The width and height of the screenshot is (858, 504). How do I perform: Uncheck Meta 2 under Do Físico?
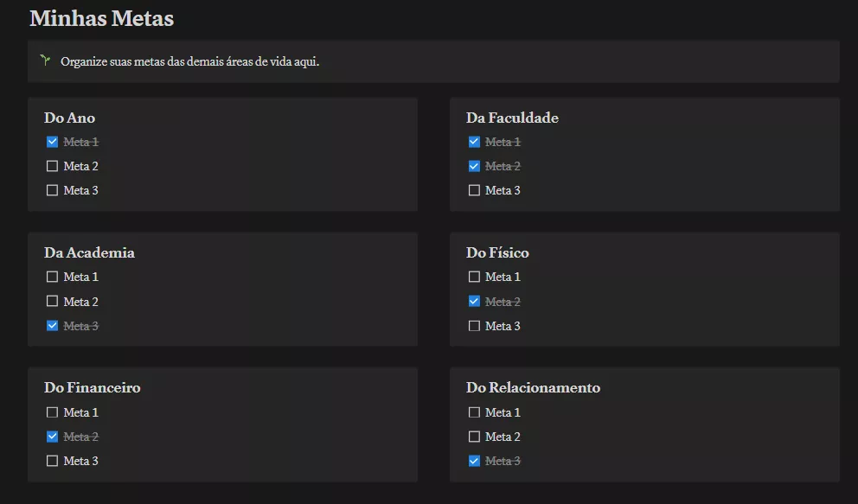[x=474, y=302]
